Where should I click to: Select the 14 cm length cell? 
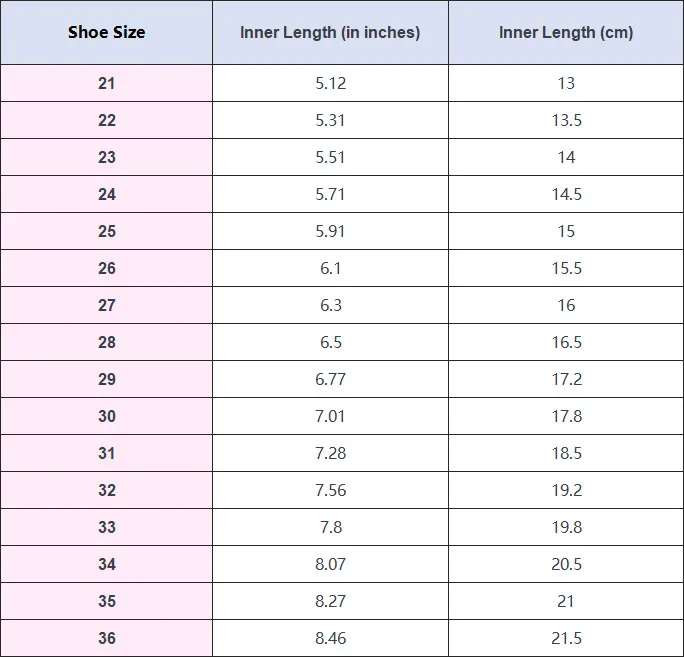click(566, 157)
